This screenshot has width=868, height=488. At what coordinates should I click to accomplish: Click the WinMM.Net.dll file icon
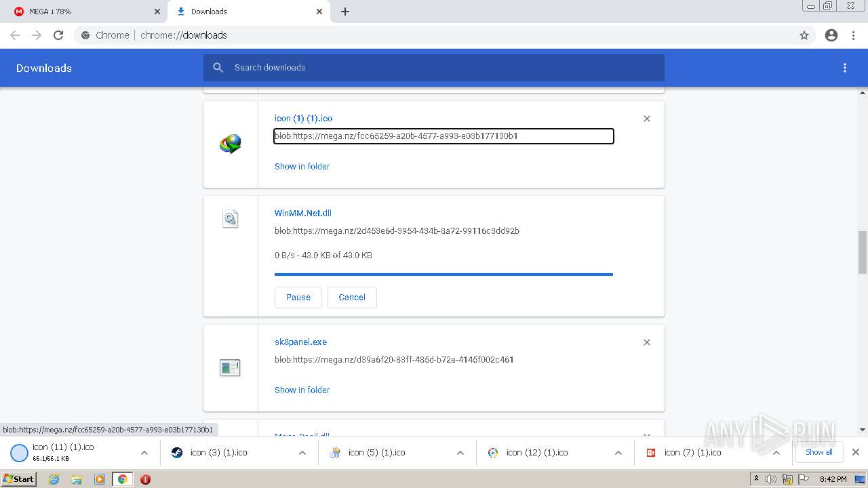pyautogui.click(x=231, y=218)
